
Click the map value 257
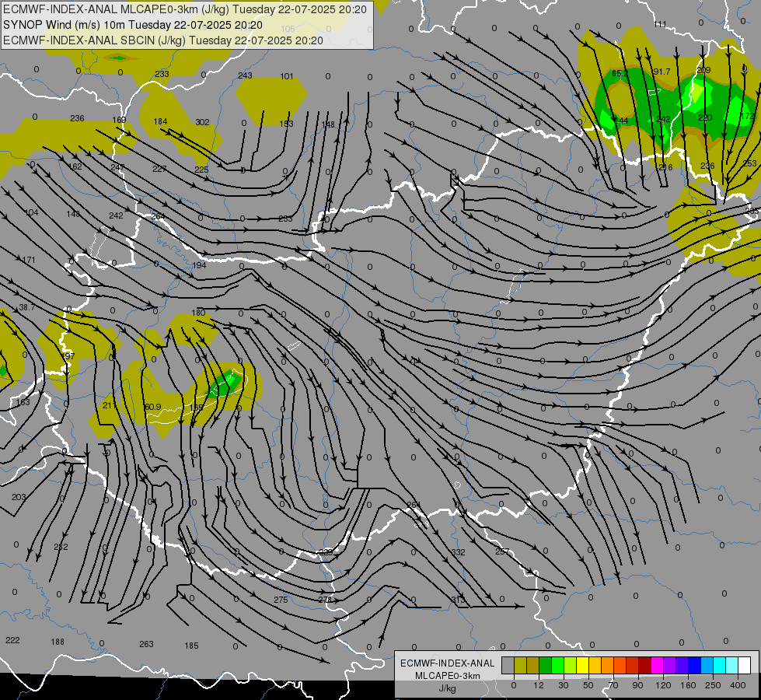[502, 551]
